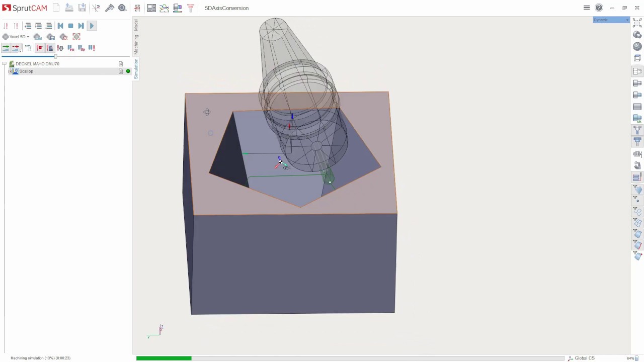
Task: Open the NC code postprocessor icon
Action: [137, 8]
